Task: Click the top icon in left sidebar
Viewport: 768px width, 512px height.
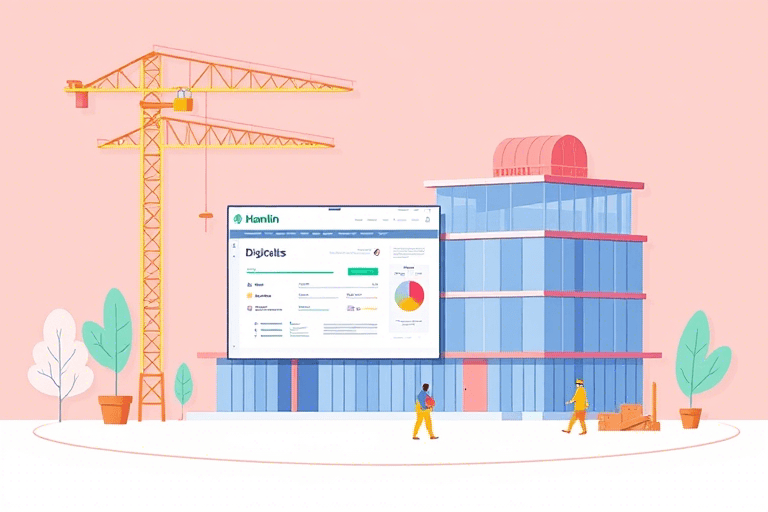Action: [233, 245]
